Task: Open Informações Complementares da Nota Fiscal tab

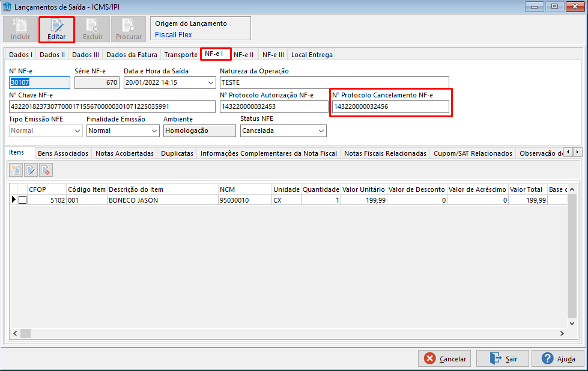Action: [268, 153]
